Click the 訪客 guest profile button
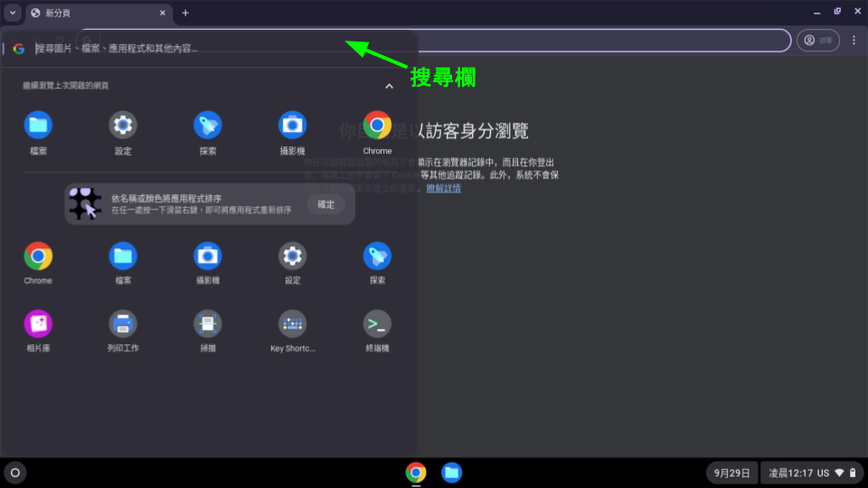868x488 pixels. (x=818, y=41)
